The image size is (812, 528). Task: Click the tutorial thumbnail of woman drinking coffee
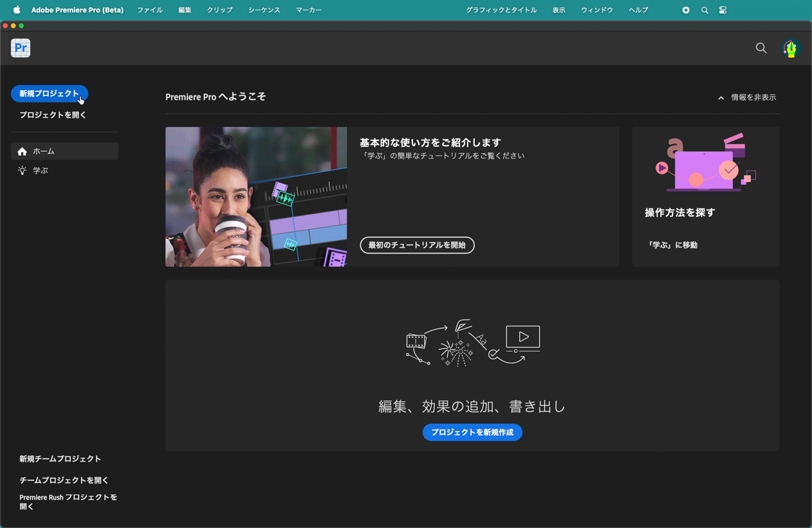point(256,196)
